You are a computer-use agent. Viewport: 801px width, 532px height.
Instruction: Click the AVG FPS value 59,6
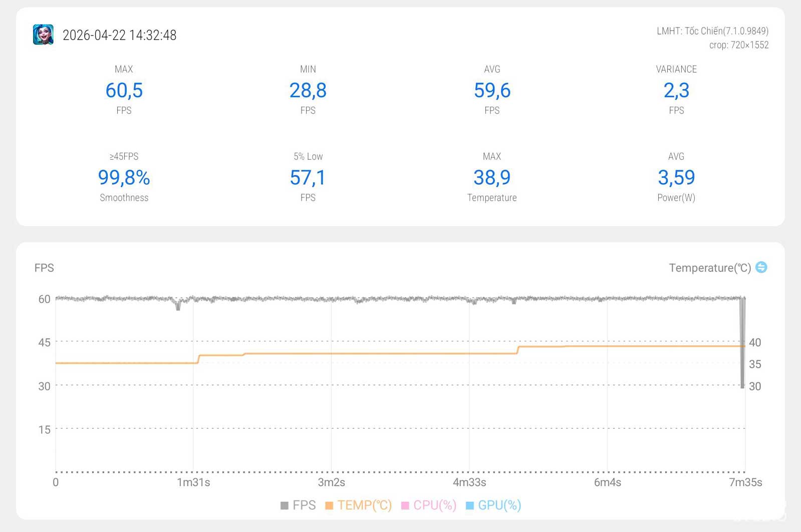pyautogui.click(x=492, y=91)
